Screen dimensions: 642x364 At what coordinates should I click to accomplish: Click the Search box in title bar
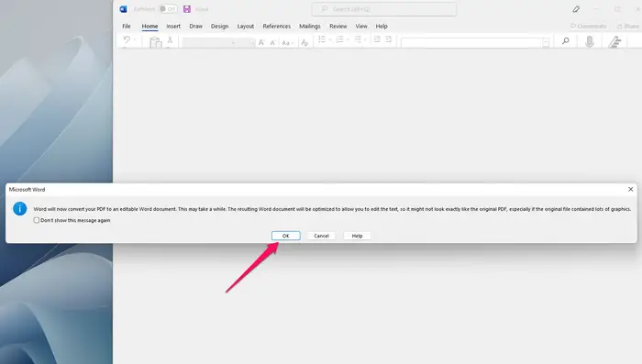point(384,9)
